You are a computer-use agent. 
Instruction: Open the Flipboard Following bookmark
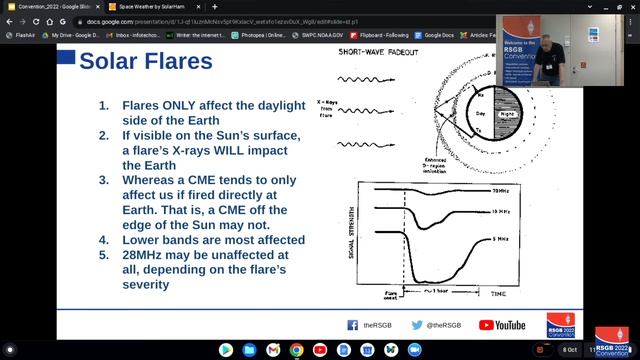coord(380,36)
